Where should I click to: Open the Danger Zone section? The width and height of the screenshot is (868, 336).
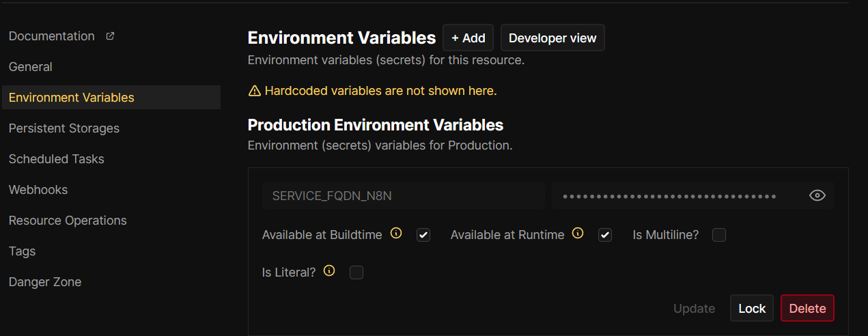[x=45, y=282]
